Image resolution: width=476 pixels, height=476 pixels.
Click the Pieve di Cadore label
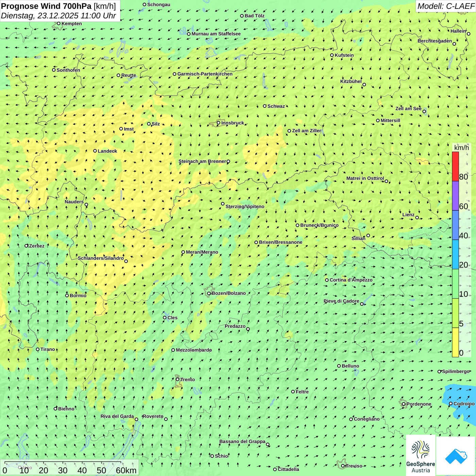pos(341,301)
